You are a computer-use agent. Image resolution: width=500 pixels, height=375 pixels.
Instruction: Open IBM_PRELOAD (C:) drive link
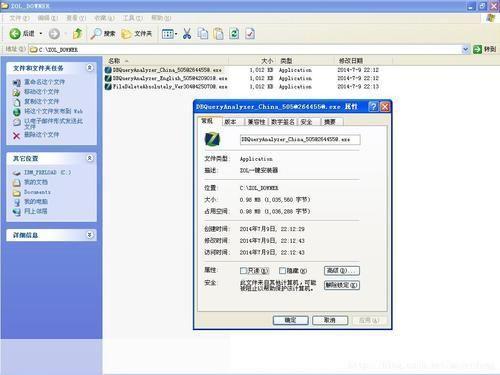click(47, 172)
